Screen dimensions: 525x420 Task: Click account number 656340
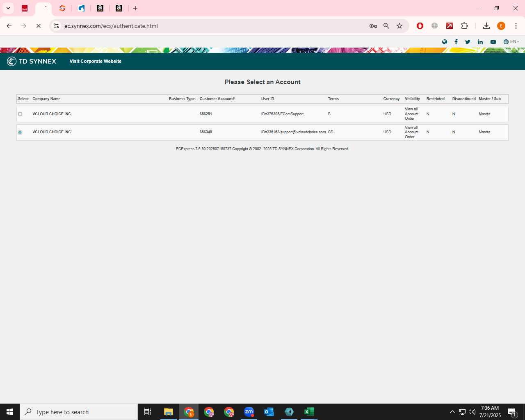tap(206, 132)
